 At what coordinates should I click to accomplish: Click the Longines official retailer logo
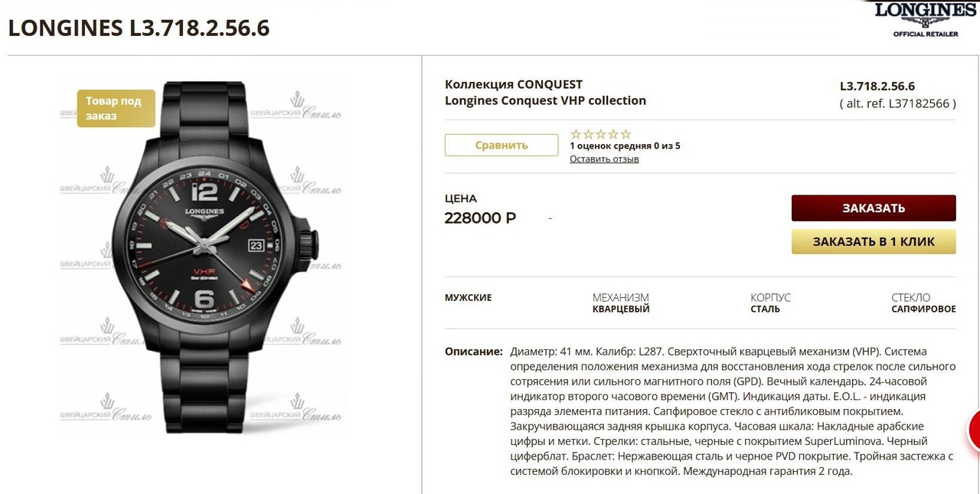pos(926,19)
